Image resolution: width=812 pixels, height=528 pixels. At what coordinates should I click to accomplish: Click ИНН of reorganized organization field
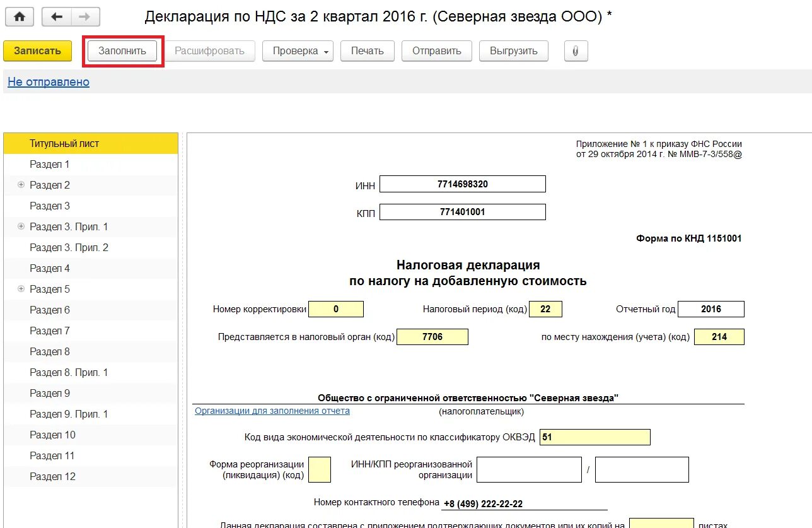[x=529, y=469]
